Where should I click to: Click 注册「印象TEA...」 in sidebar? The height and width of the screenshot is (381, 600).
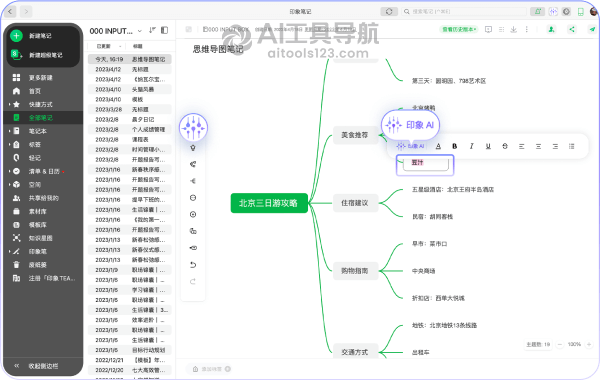(52, 278)
